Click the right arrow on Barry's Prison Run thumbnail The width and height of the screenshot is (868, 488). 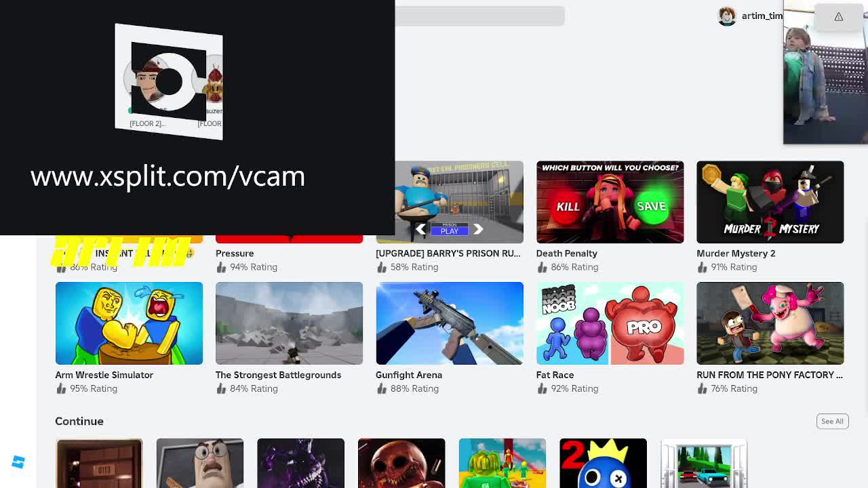pyautogui.click(x=478, y=229)
